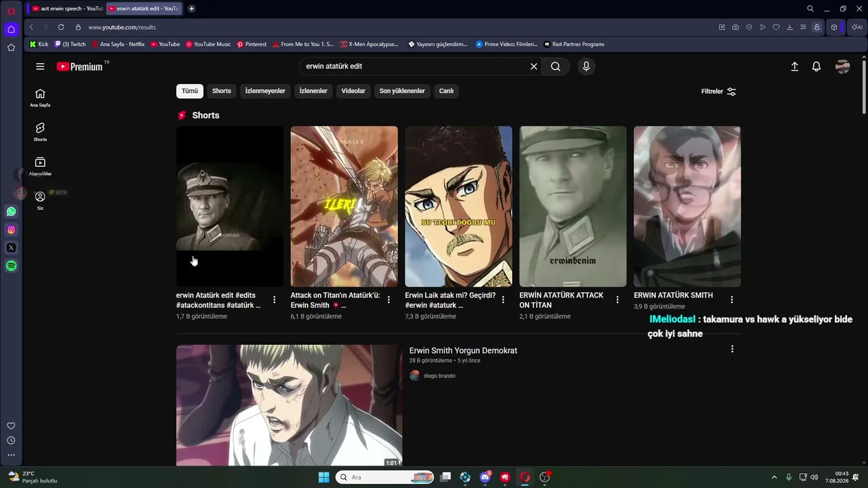The height and width of the screenshot is (488, 868).
Task: Open Abonelikler in the YouTube sidebar
Action: coord(40,167)
